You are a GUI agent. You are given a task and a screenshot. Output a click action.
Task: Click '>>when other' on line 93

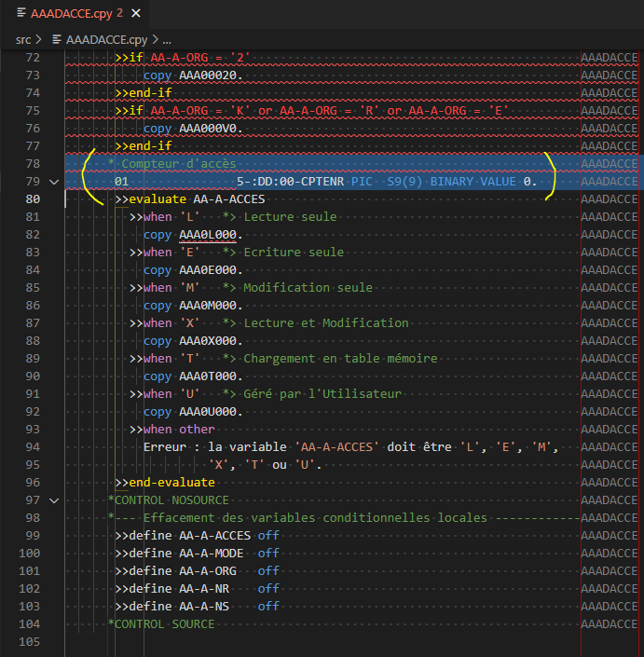(x=172, y=429)
